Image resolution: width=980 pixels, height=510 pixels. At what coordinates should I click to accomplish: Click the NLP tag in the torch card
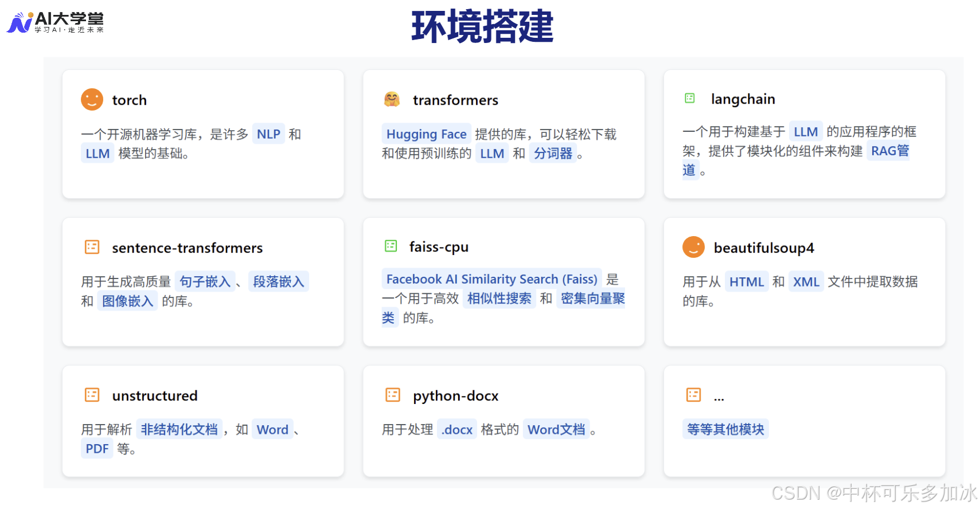[x=268, y=134]
